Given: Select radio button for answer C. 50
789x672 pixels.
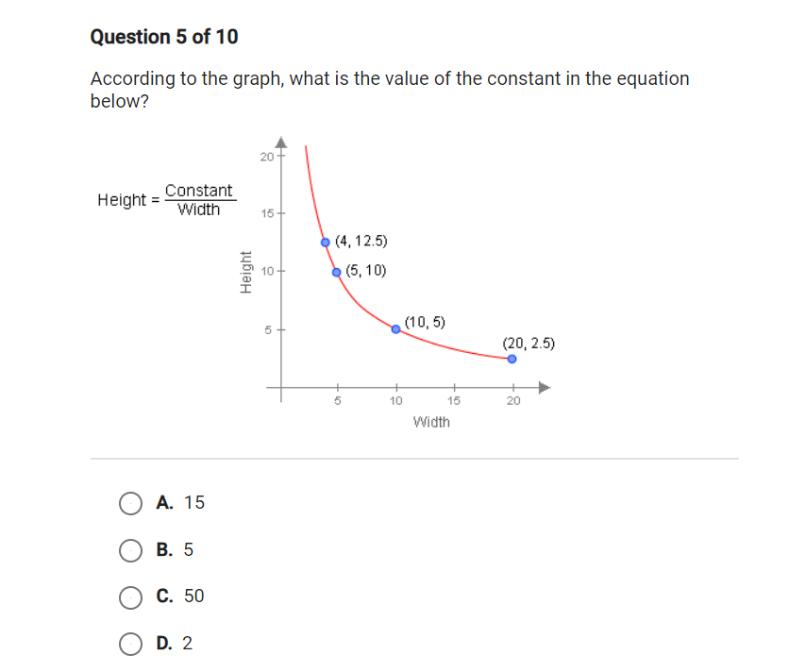Looking at the screenshot, I should click(x=130, y=596).
